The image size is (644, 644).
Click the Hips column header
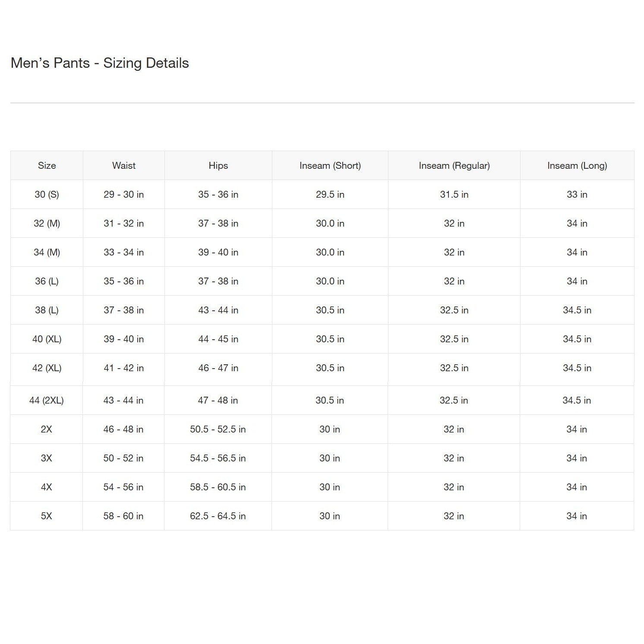coord(218,165)
